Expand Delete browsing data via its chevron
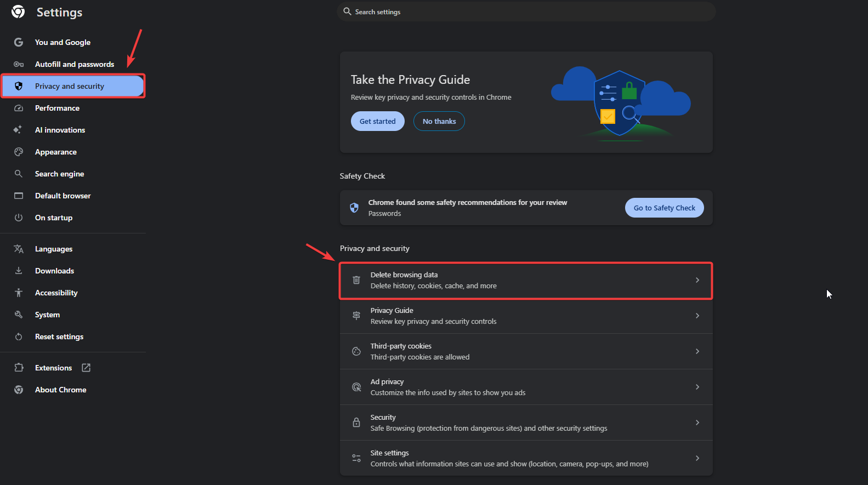This screenshot has height=485, width=868. 697,280
